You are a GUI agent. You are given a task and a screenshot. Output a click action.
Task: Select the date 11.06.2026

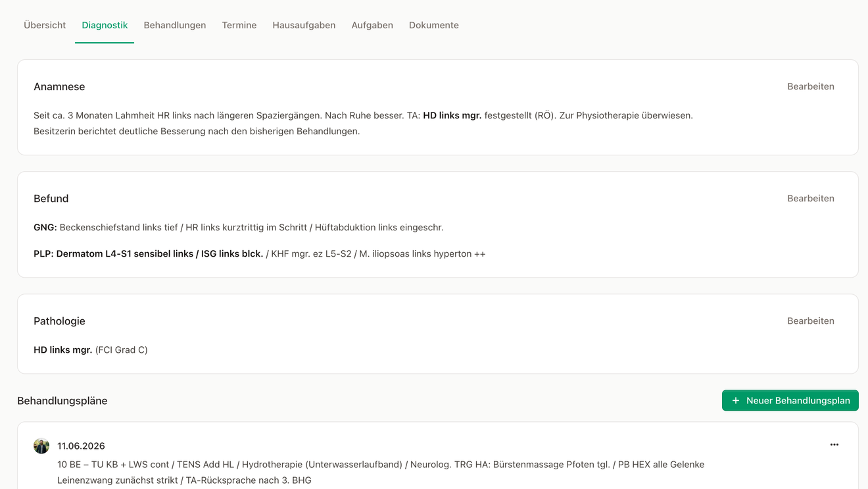tap(81, 446)
